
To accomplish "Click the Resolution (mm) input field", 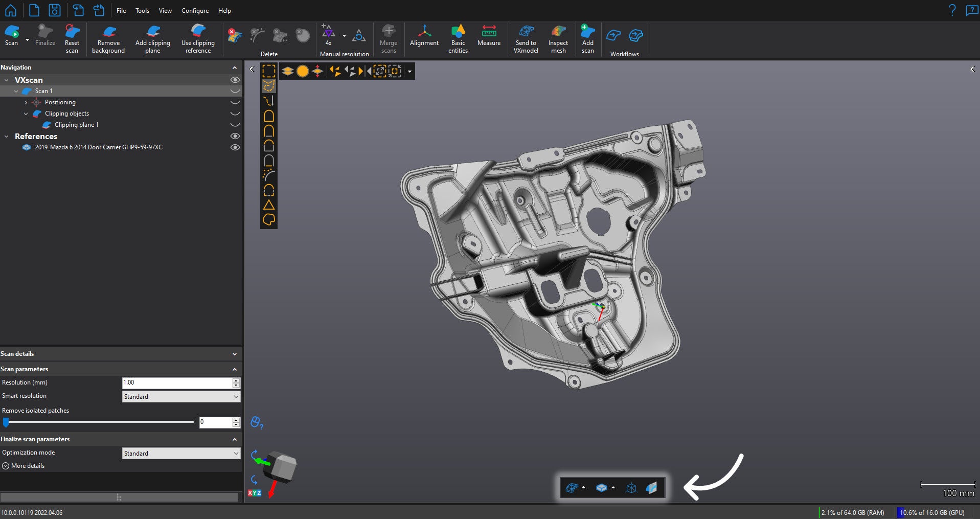I will [177, 382].
